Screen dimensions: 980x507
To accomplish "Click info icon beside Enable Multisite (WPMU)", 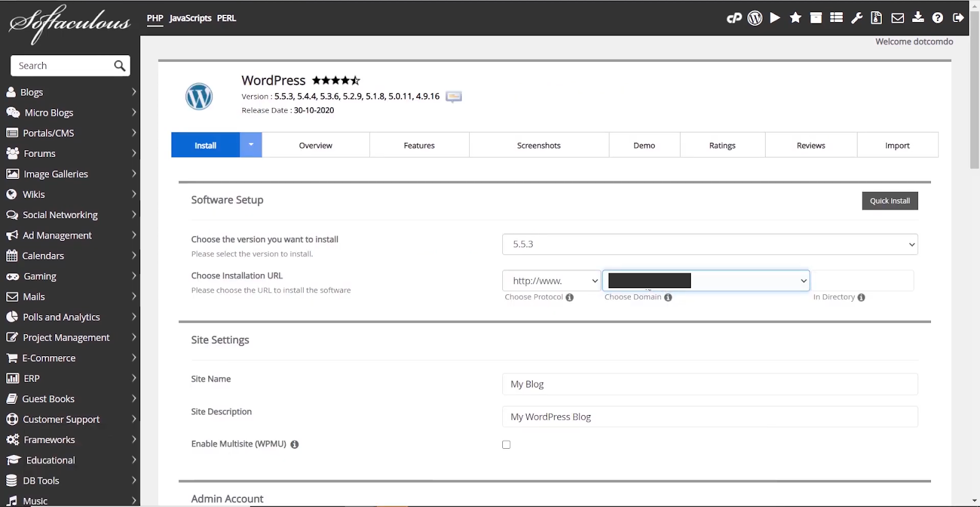I will pyautogui.click(x=295, y=444).
